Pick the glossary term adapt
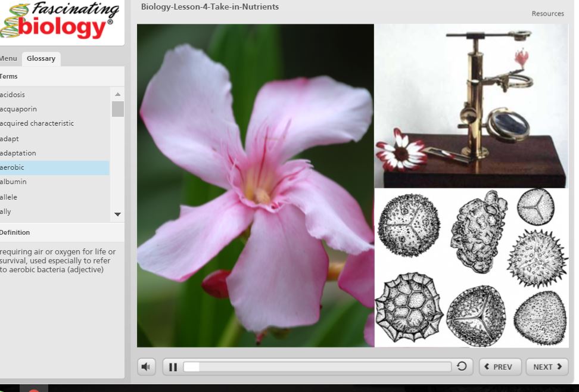The width and height of the screenshot is (579, 392). tap(55, 139)
